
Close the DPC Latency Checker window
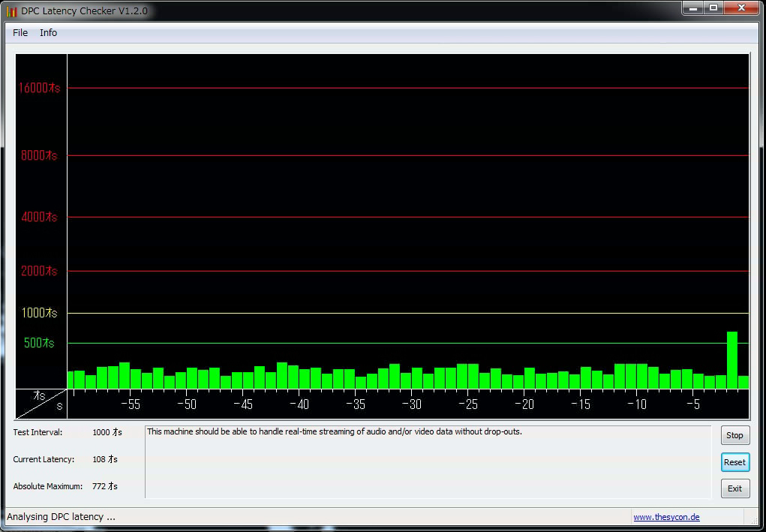click(x=741, y=8)
